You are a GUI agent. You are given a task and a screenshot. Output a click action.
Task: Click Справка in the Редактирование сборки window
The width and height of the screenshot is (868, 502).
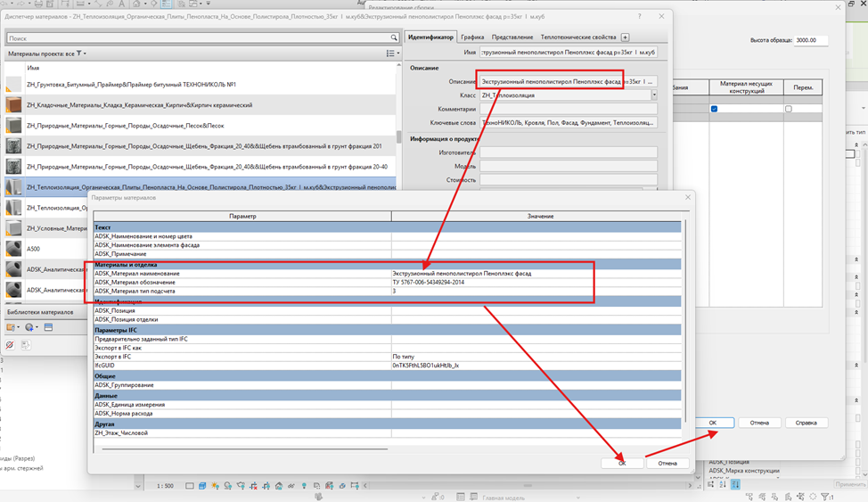(806, 423)
